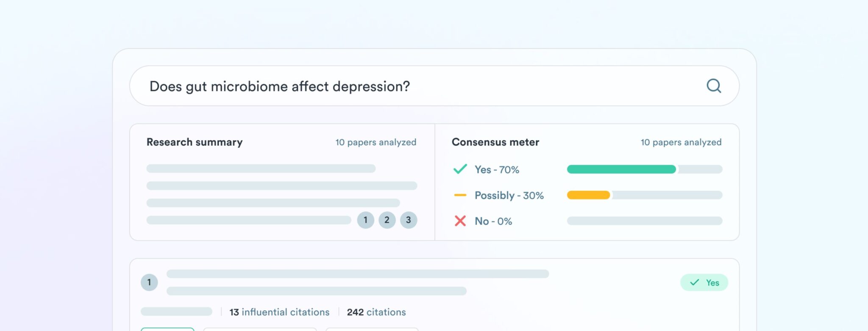Toggle the Yes - 70% consensus filter
This screenshot has height=331, width=868.
click(x=496, y=169)
